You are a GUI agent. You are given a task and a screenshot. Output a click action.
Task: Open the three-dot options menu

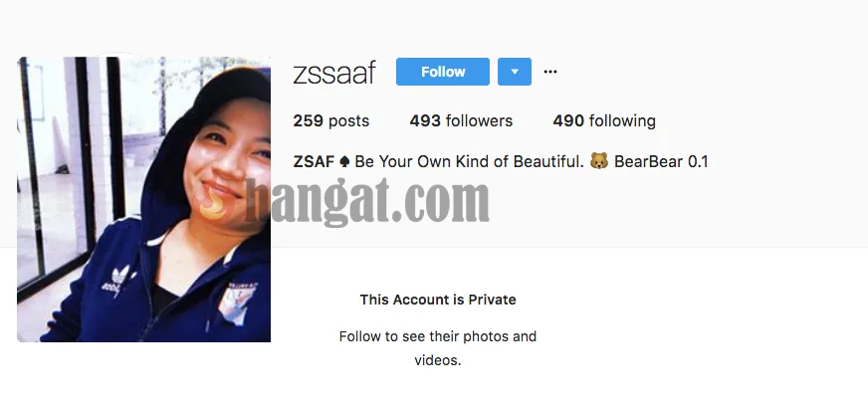(x=549, y=72)
